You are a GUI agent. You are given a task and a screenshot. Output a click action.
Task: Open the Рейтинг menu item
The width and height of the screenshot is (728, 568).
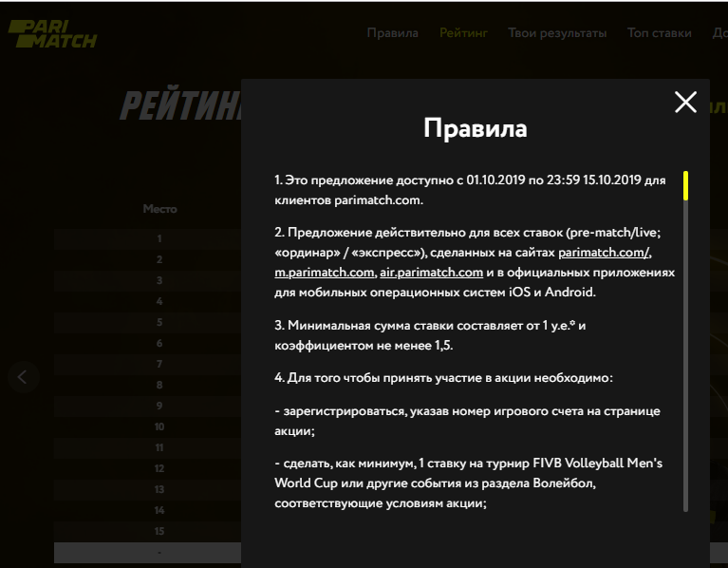click(x=463, y=33)
